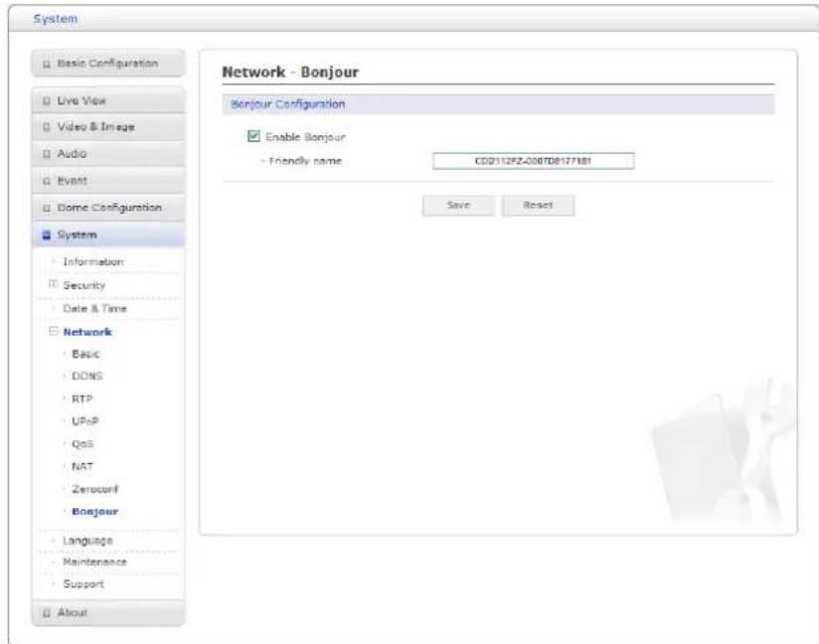Viewport: 819px width, 644px height.
Task: Toggle the Enable Bonjour checkbox
Action: pyautogui.click(x=253, y=136)
